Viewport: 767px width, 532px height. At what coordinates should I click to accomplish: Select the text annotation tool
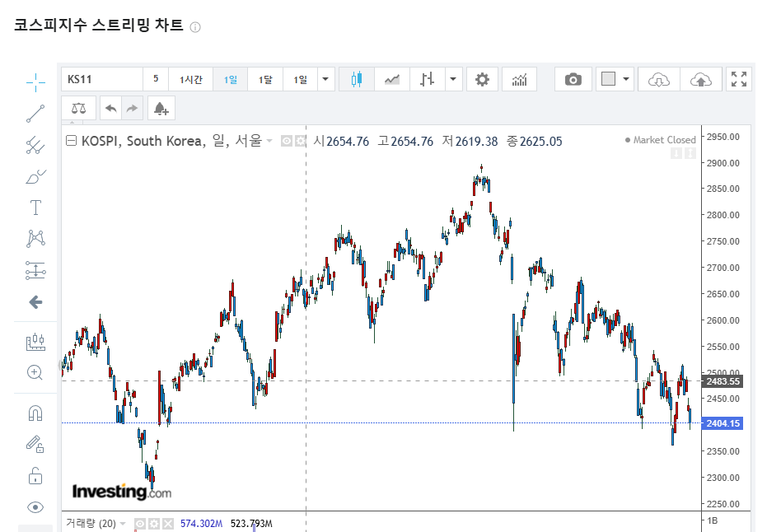tap(35, 207)
